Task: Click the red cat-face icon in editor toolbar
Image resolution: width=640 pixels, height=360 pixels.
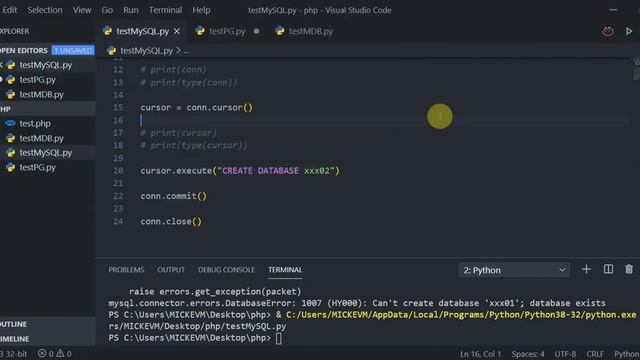Action: (608, 31)
